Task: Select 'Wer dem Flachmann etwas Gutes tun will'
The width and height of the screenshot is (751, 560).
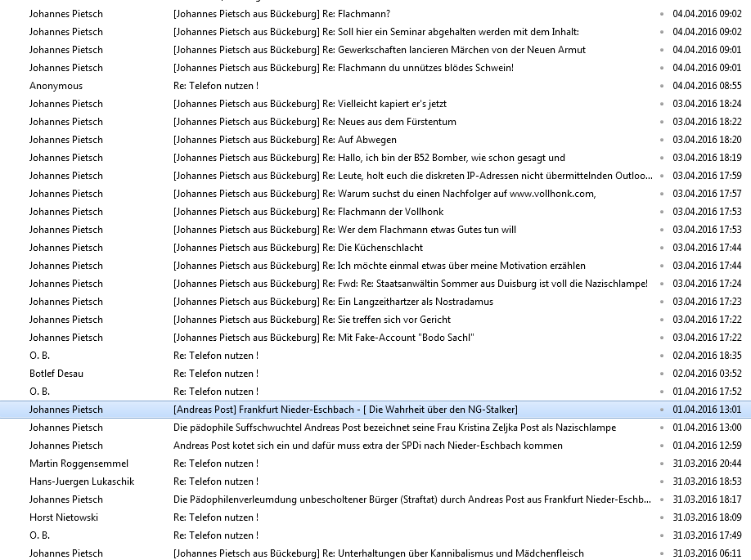Action: (375, 230)
